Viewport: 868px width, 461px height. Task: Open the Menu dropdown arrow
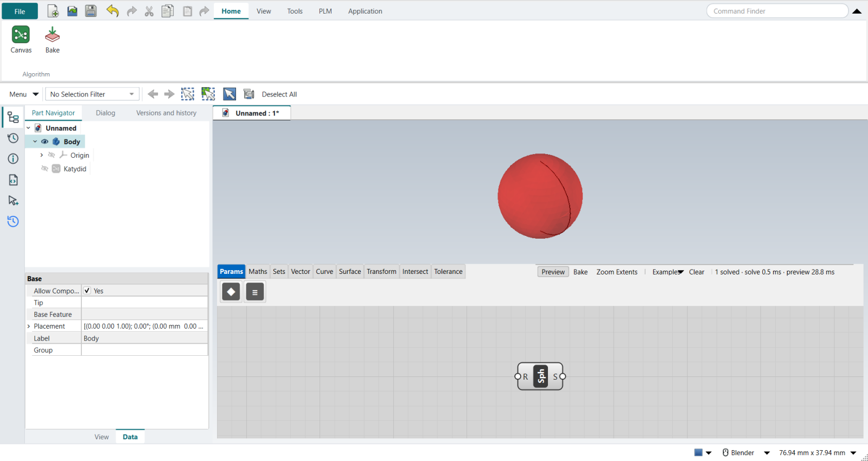[36, 94]
